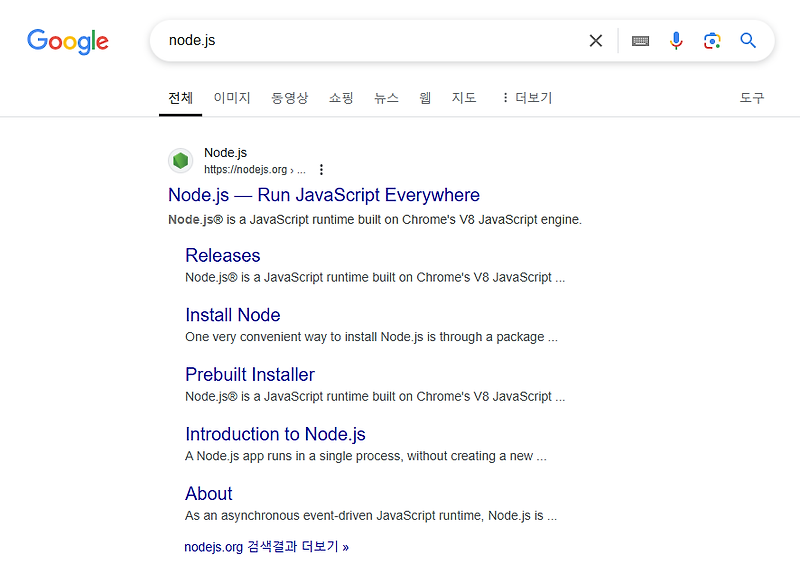800x583 pixels.
Task: Expand the 더보기 category menu
Action: (527, 97)
